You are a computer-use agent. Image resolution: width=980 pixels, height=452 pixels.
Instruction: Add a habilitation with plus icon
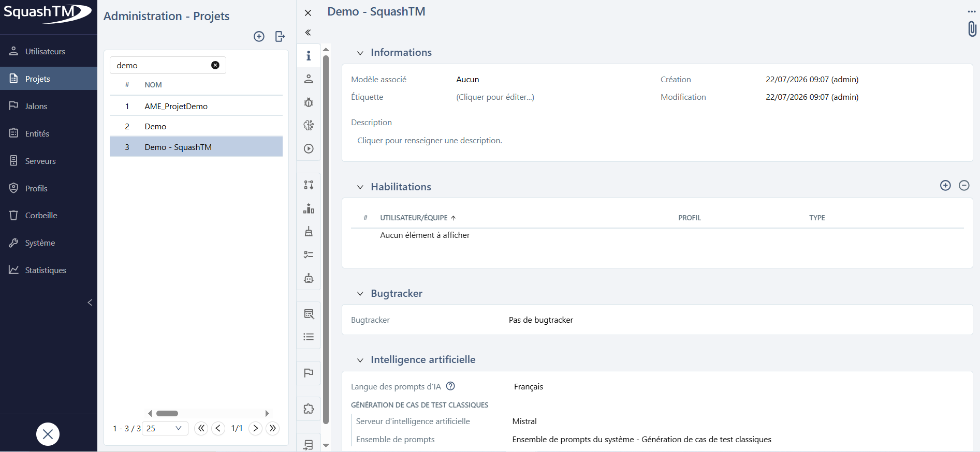945,185
